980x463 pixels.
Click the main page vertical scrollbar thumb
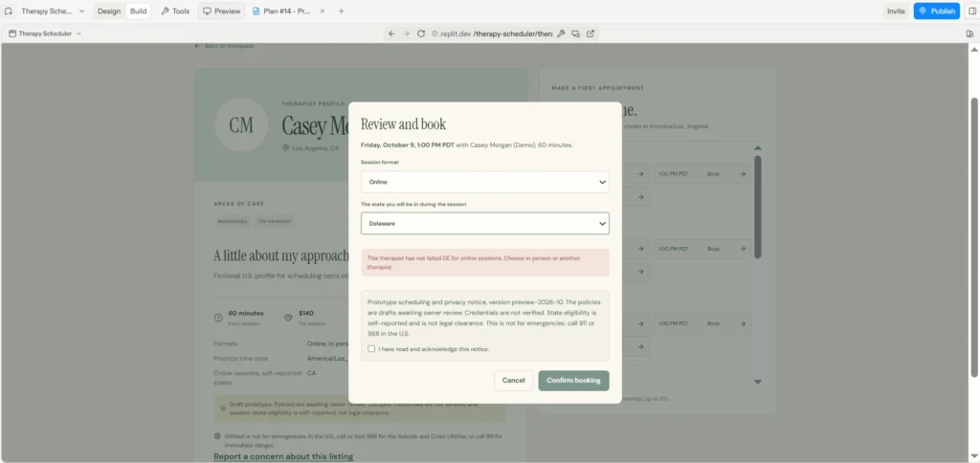point(973,237)
